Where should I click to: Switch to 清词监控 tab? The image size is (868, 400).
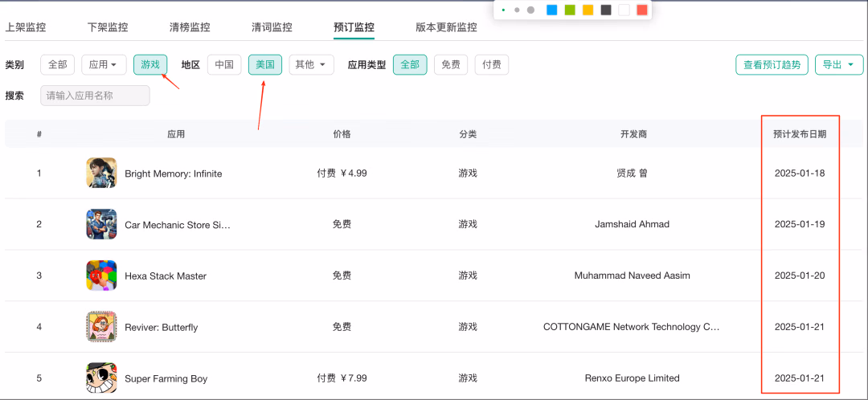click(272, 27)
